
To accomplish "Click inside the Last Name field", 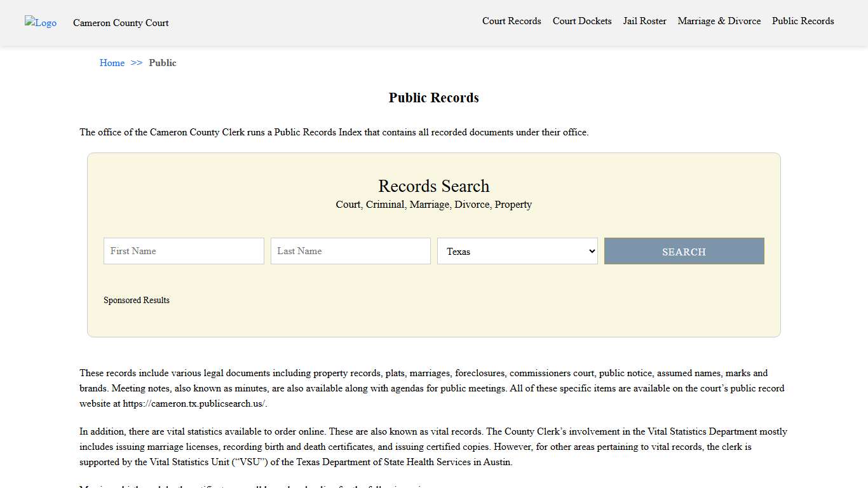I will tap(350, 251).
